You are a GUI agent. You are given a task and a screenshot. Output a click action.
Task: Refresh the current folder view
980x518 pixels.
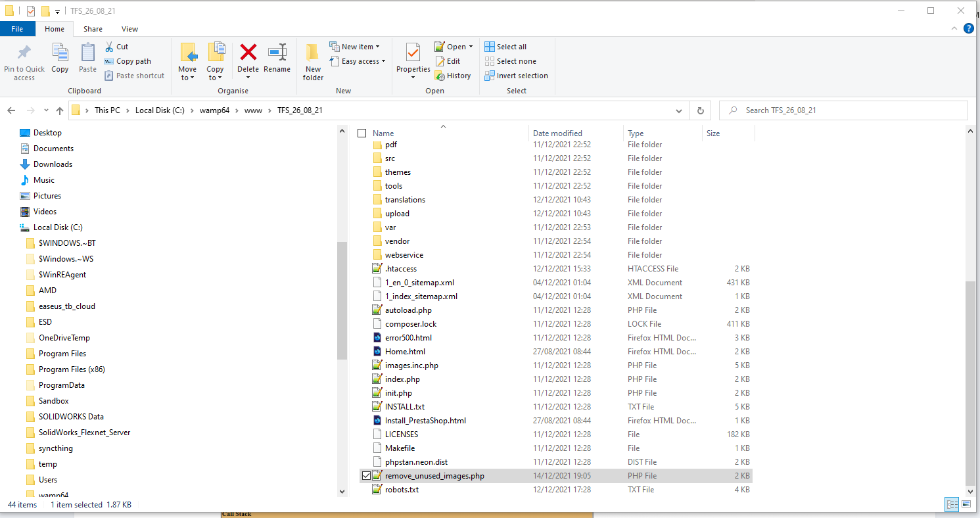click(x=701, y=110)
